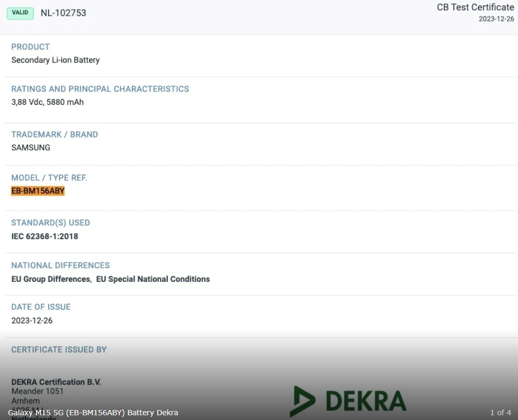The width and height of the screenshot is (518, 420).
Task: Click the DEKRA logo
Action: pos(348,401)
